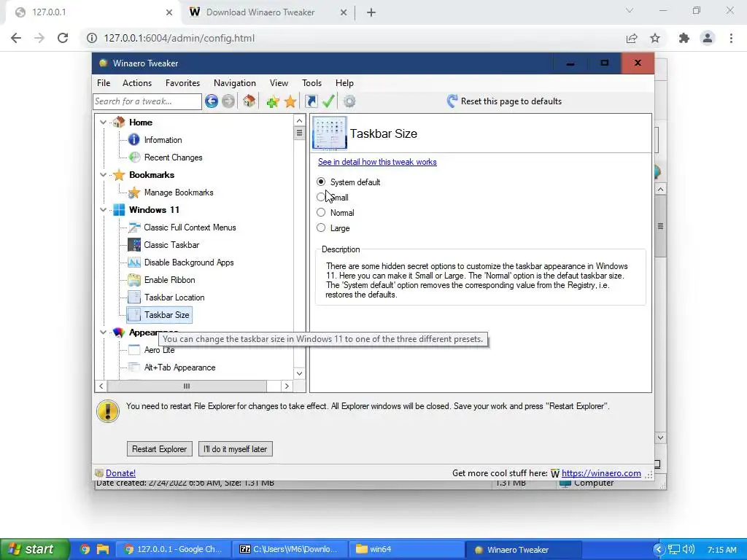Image resolution: width=747 pixels, height=560 pixels.
Task: Collapse the Home tree node
Action: [103, 122]
